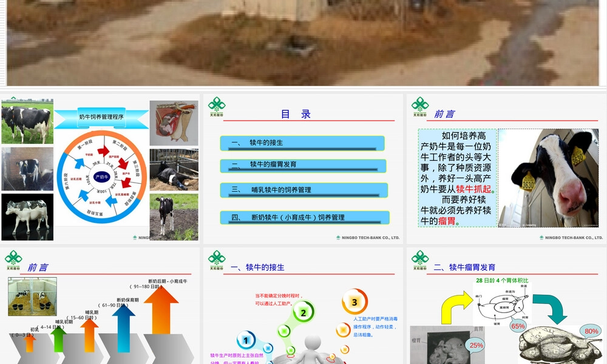Click the stomach diagram on the rumen slide
The image size is (607, 364).
502,305
